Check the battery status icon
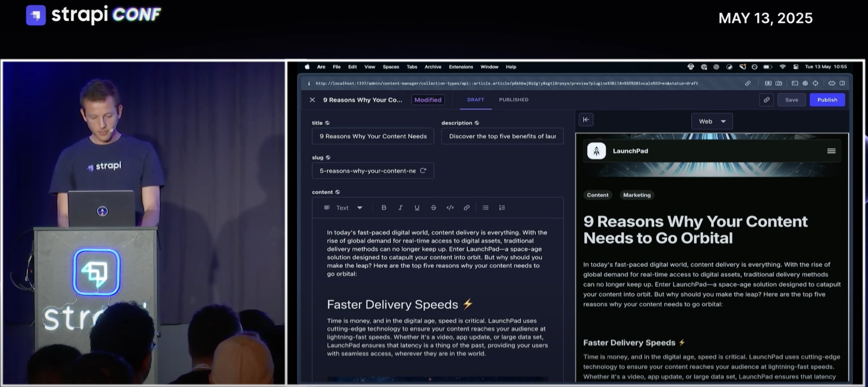Viewport: 868px width, 387px height. tap(768, 67)
